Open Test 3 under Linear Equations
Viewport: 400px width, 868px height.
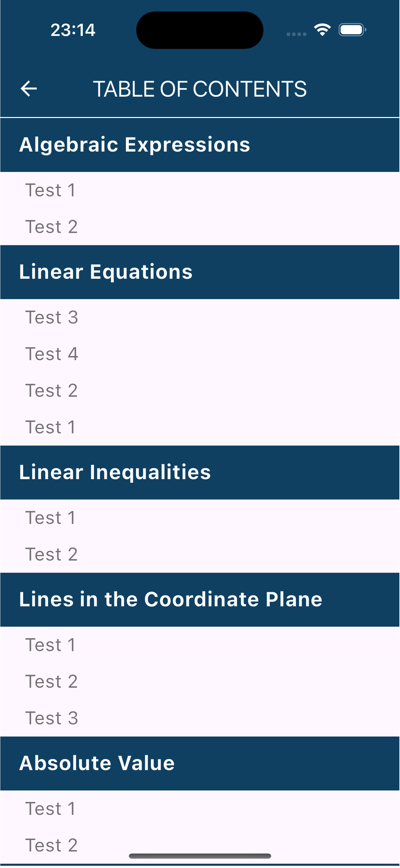click(x=200, y=317)
